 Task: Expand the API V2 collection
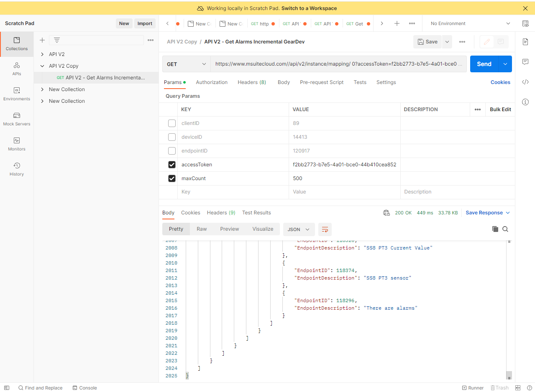point(42,54)
